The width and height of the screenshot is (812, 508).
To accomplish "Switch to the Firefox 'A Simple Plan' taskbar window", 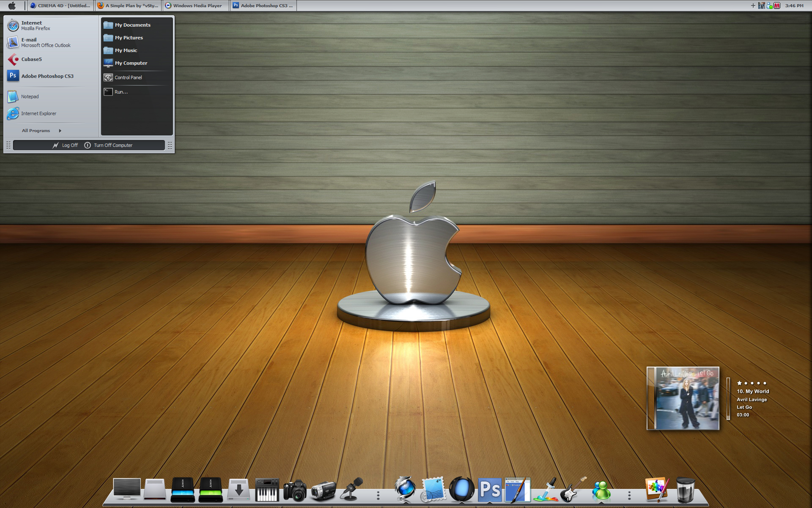I will click(x=128, y=6).
